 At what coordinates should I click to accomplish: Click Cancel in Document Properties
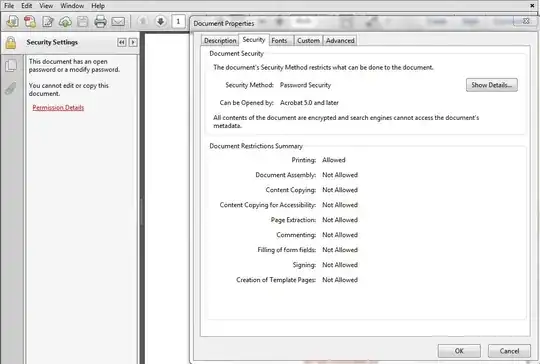[x=509, y=351]
